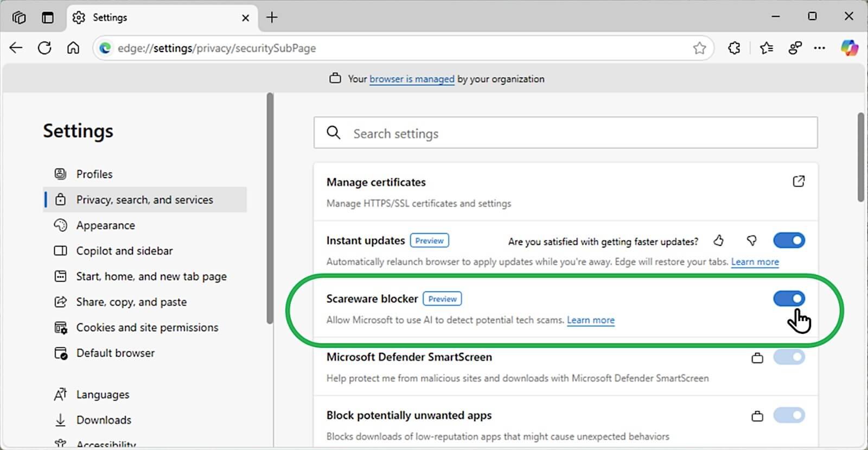This screenshot has width=868, height=450.
Task: Open Appearance settings section
Action: 145,225
